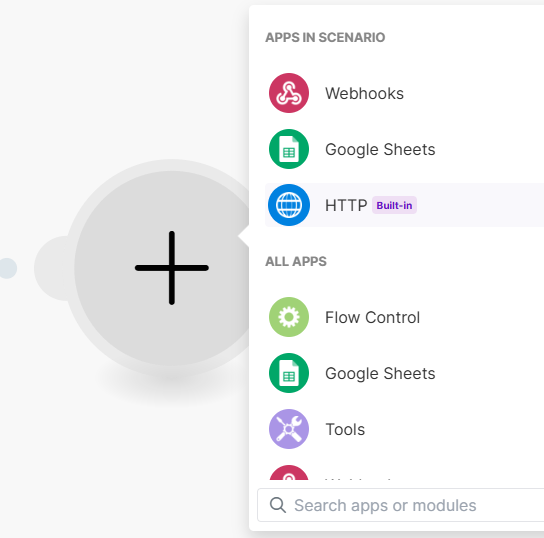This screenshot has width=544, height=538.
Task: Click the large plus sign on the empty module
Action: coord(172,268)
